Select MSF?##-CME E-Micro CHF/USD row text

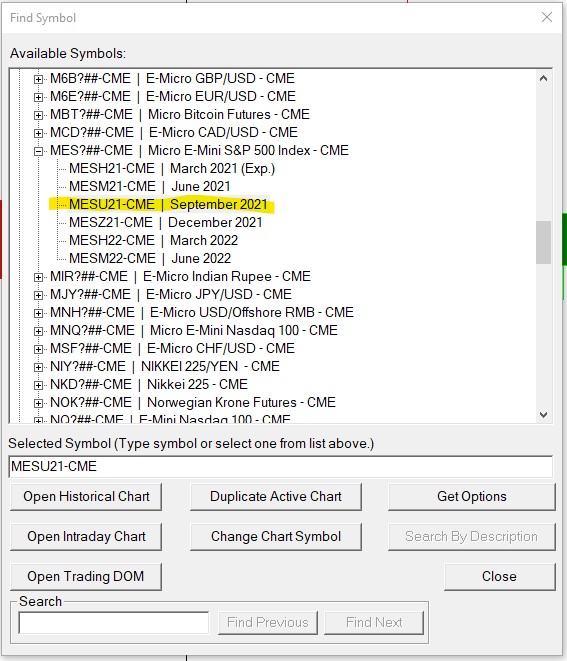[x=172, y=348]
